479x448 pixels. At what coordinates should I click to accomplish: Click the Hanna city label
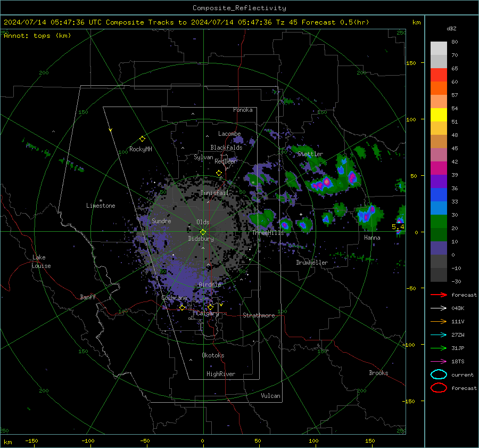[x=372, y=238]
